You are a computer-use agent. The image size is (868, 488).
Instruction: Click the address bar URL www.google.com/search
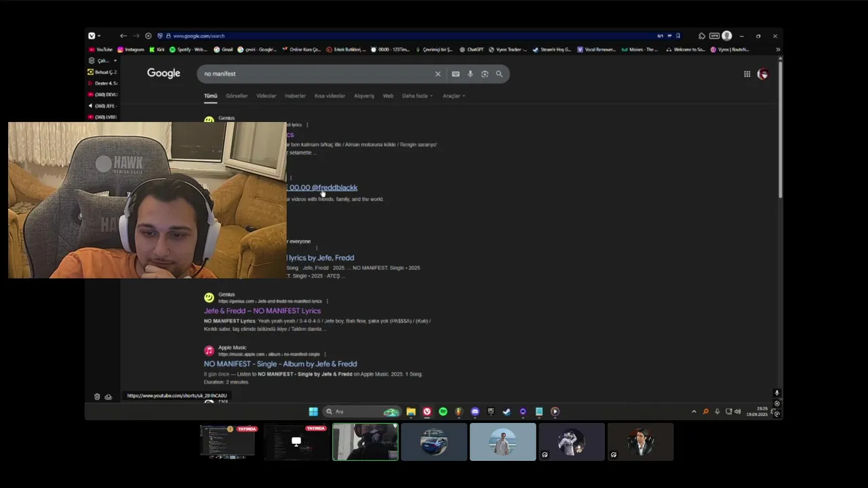pos(199,36)
